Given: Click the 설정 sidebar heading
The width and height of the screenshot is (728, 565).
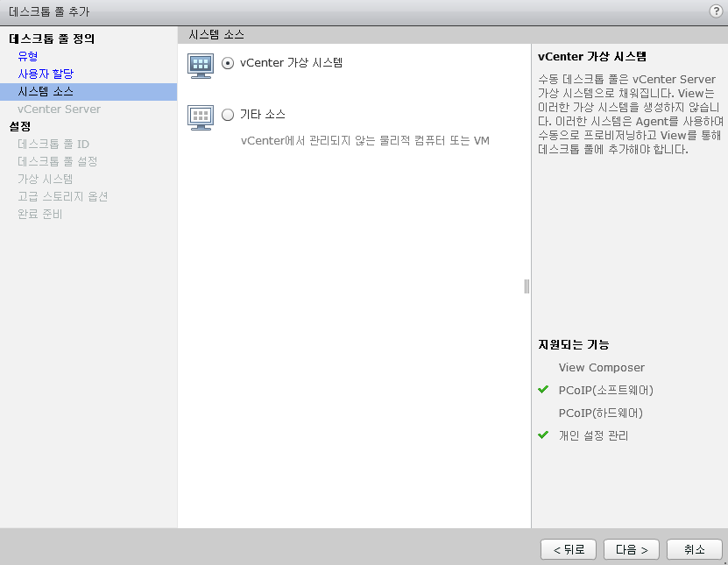Looking at the screenshot, I should coord(20,126).
